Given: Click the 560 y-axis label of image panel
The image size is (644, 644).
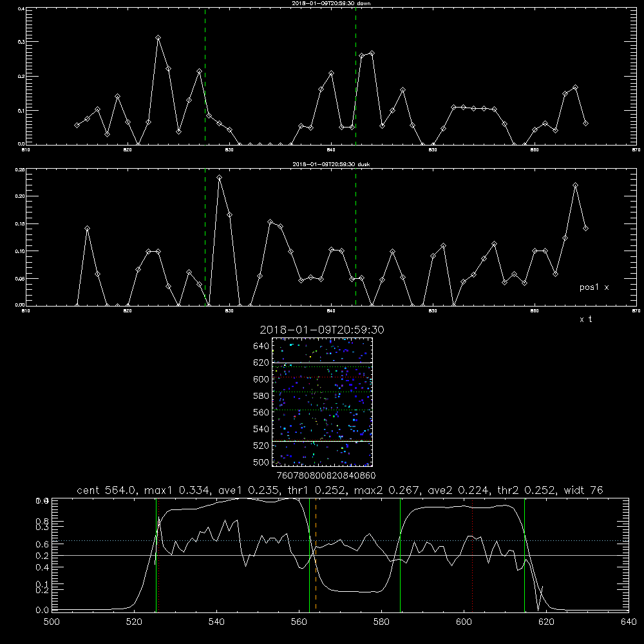Looking at the screenshot, I should point(261,412).
